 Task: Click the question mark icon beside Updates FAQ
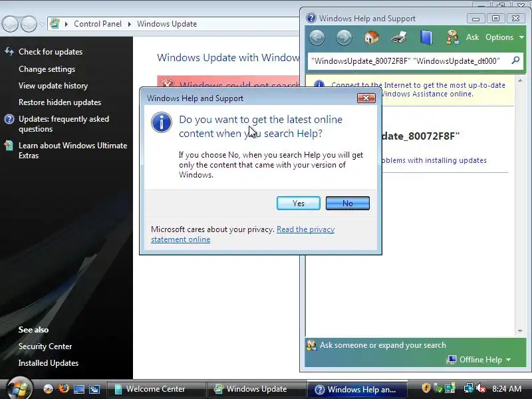point(9,119)
